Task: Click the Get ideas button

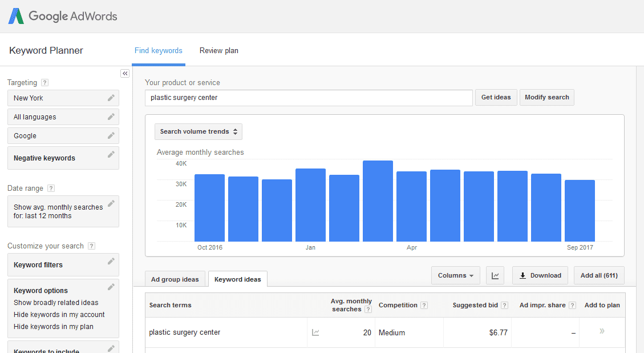Action: click(496, 98)
